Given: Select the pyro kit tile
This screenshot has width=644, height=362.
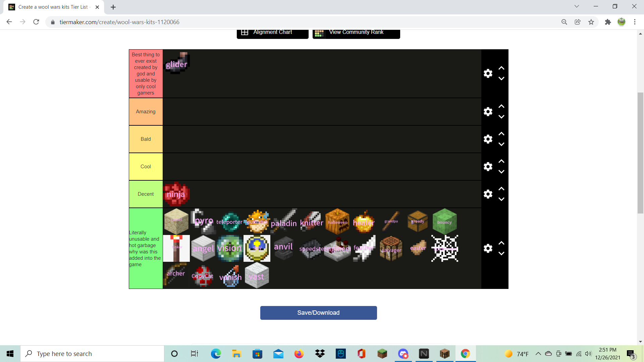Looking at the screenshot, I should [x=203, y=222].
